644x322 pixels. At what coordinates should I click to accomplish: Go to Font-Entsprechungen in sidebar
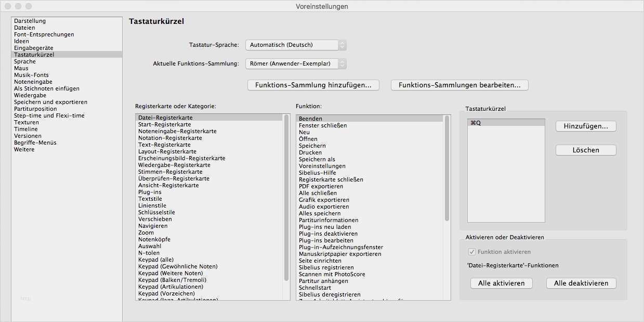pyautogui.click(x=67, y=34)
